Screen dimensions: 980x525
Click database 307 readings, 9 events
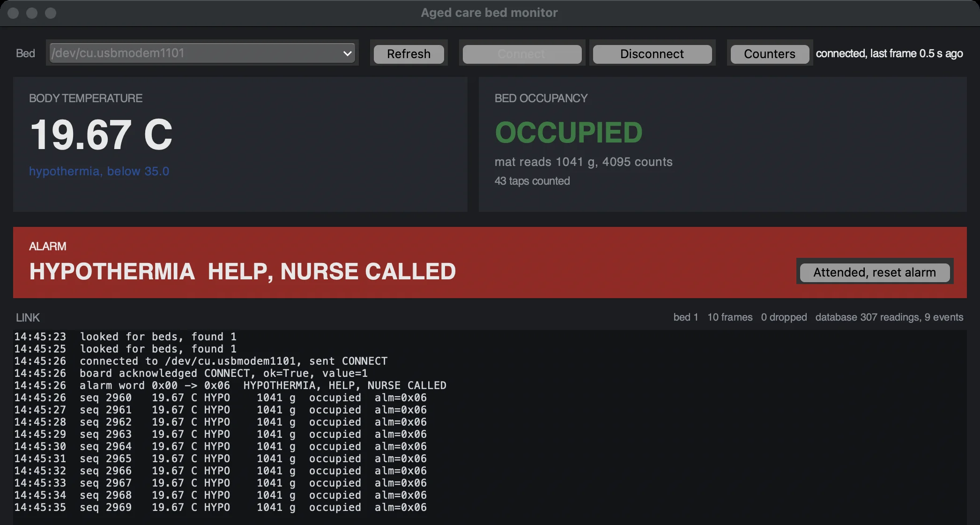coord(889,317)
